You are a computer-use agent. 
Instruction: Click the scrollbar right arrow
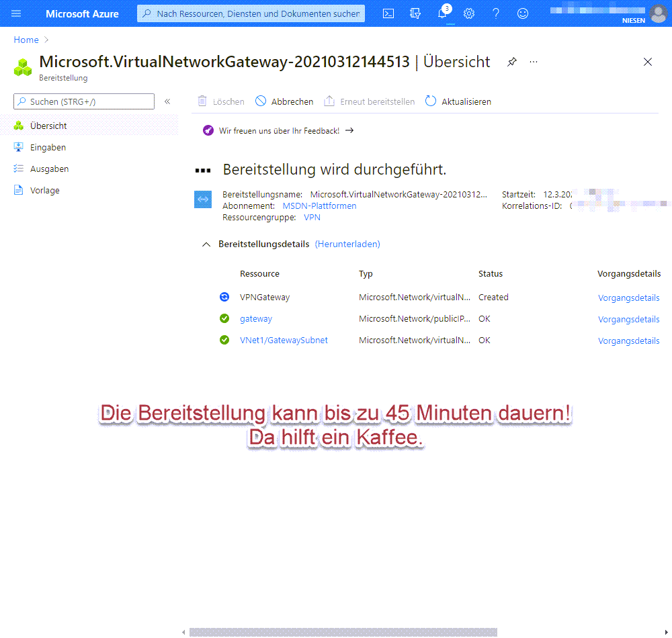(666, 633)
